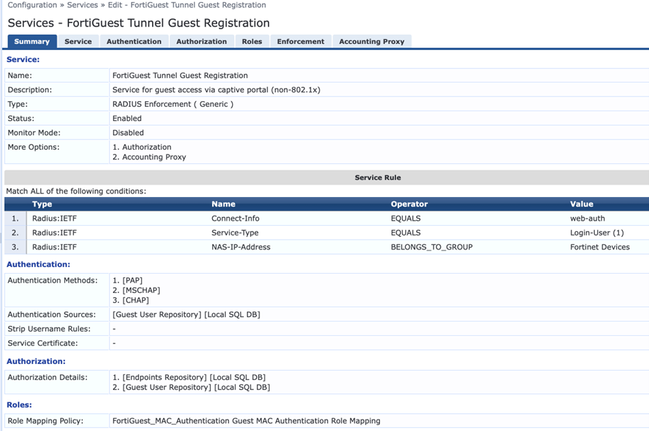Select the Roles tab
Viewport: 649px width, 431px height.
(252, 41)
